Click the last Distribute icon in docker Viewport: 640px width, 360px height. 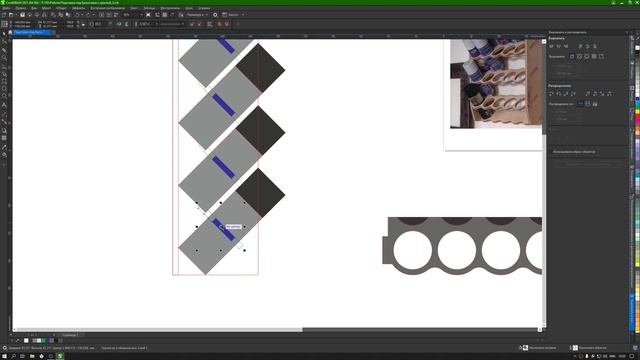point(610,94)
